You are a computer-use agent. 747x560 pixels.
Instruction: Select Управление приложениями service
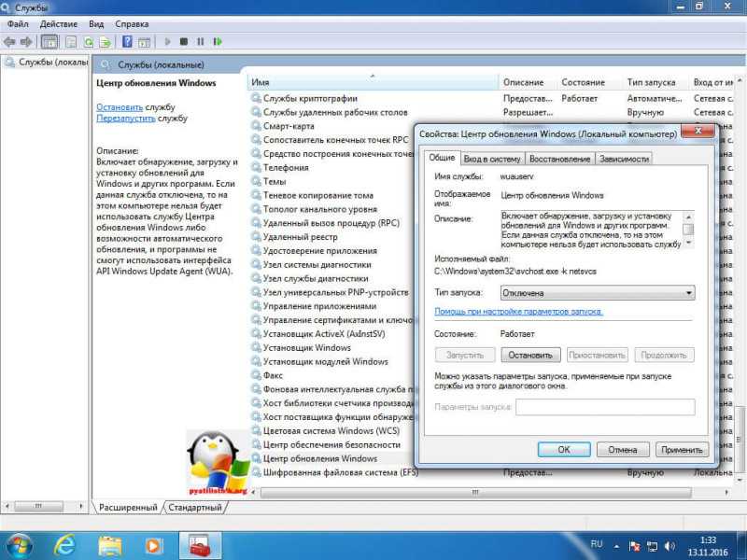click(319, 306)
